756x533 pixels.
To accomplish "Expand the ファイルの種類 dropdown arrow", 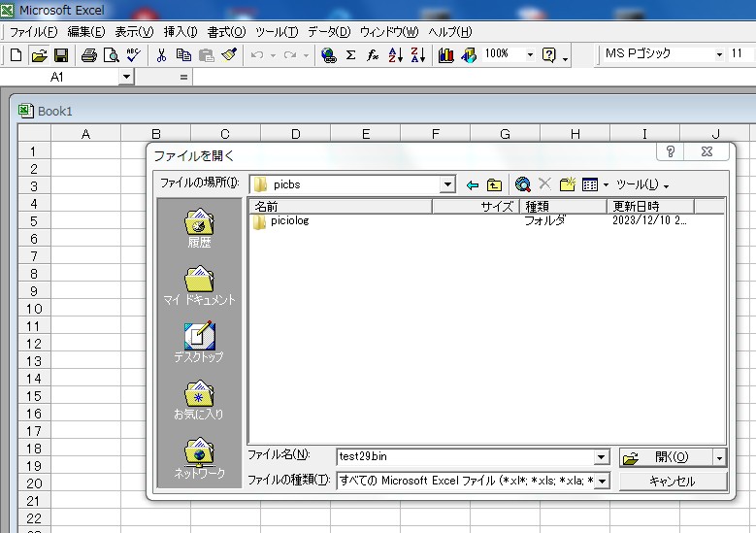I will tap(603, 481).
